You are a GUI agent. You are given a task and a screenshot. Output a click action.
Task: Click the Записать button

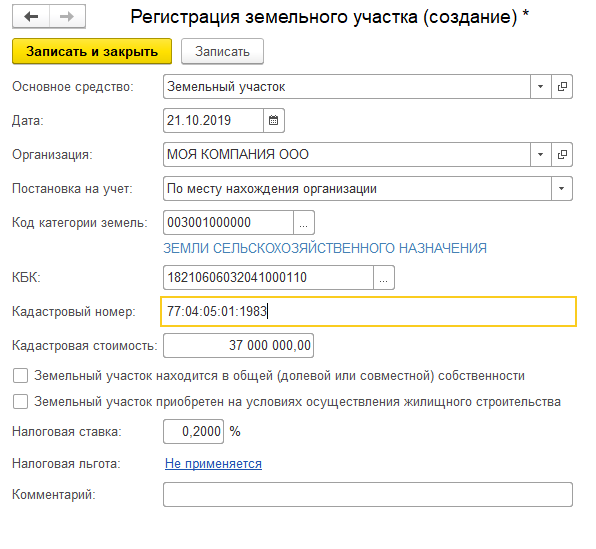point(222,51)
